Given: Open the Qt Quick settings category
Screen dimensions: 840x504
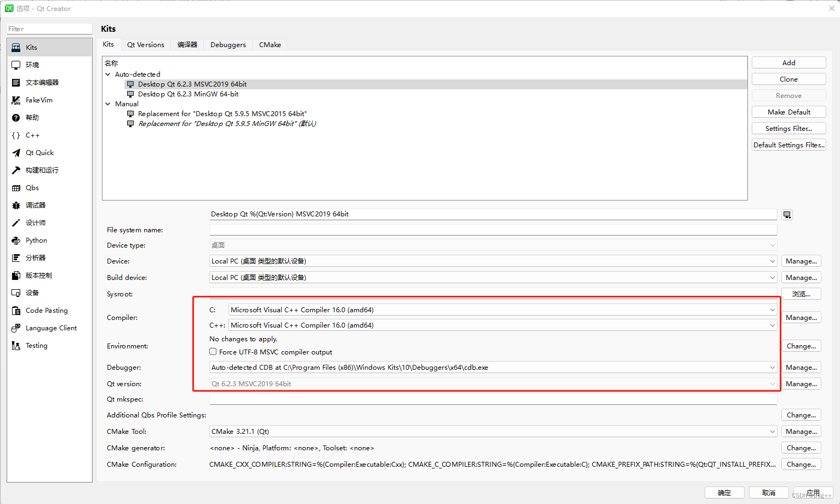Looking at the screenshot, I should (49, 152).
